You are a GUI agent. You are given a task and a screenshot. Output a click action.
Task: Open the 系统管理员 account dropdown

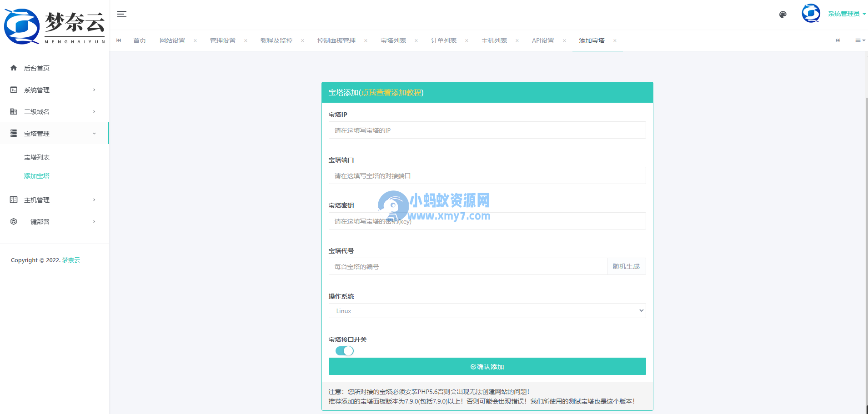pos(844,14)
